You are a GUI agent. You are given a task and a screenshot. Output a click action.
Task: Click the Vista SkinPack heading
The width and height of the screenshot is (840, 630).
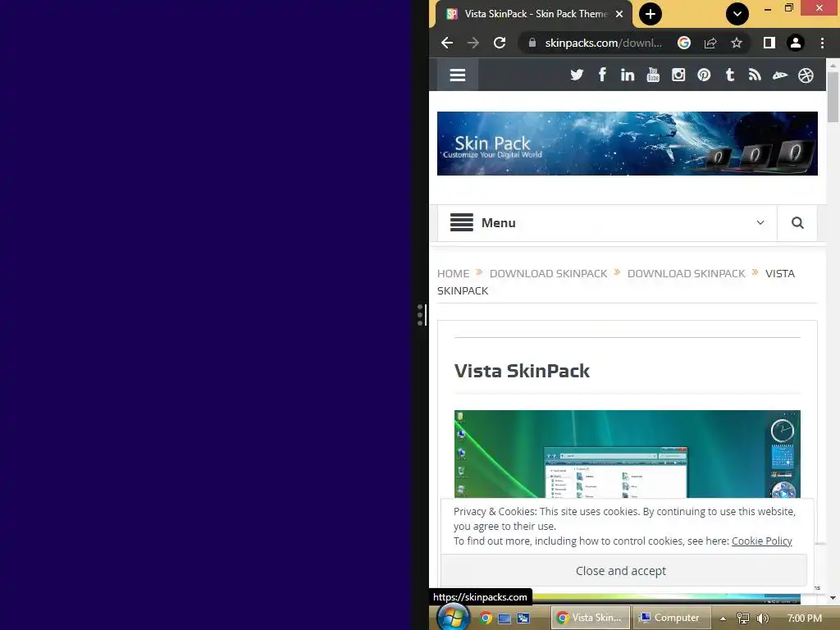[522, 371]
